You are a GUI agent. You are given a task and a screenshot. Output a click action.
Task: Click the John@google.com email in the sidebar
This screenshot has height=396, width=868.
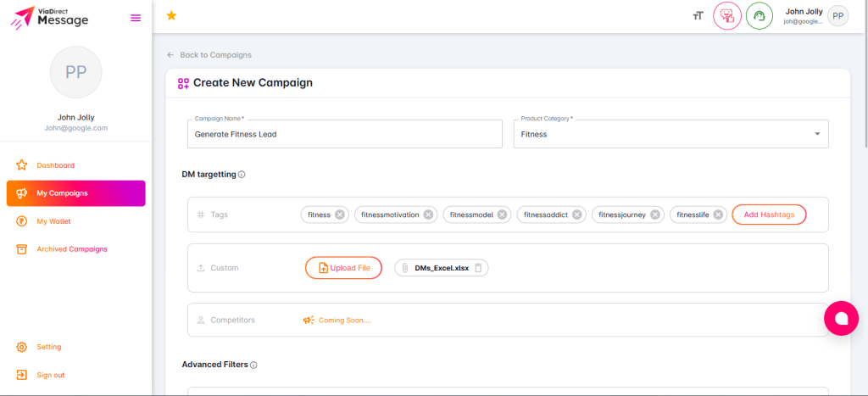75,128
